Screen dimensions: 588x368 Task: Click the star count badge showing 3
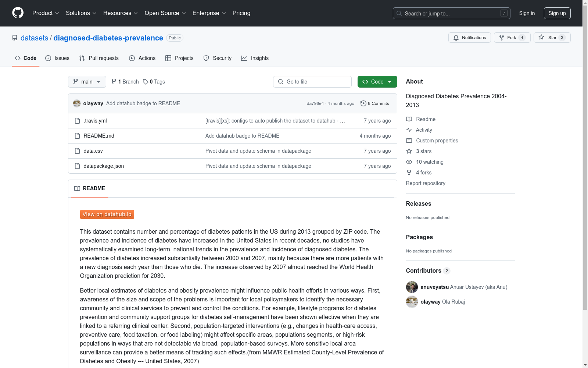coord(562,38)
